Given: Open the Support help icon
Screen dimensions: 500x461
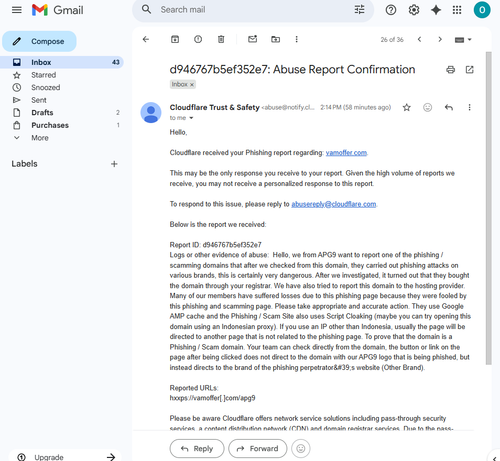Looking at the screenshot, I should click(391, 10).
